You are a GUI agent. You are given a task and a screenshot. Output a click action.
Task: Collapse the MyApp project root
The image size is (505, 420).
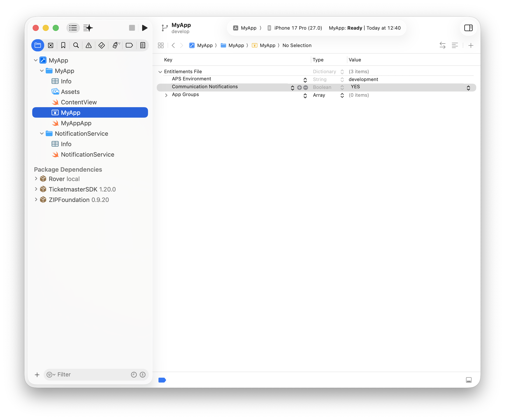tap(36, 60)
